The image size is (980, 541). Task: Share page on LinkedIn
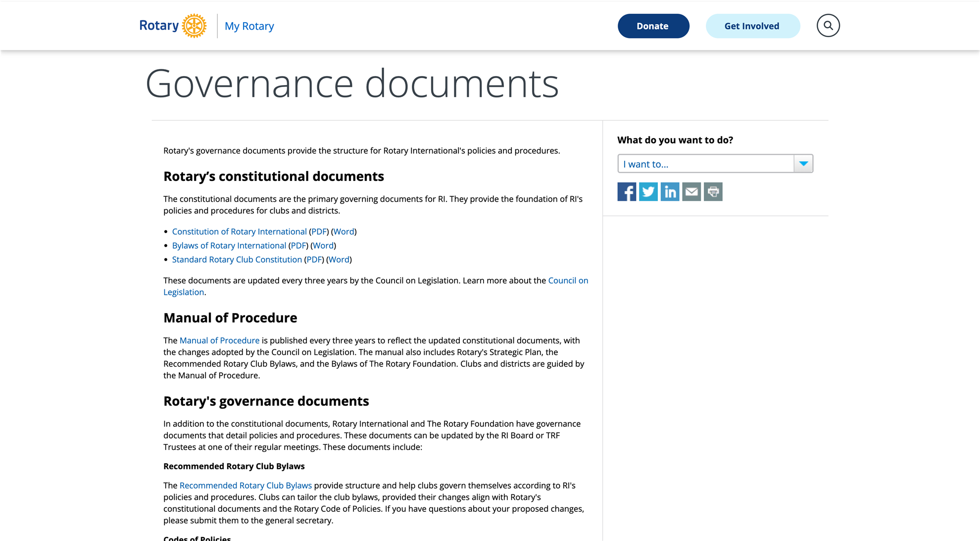pos(670,191)
